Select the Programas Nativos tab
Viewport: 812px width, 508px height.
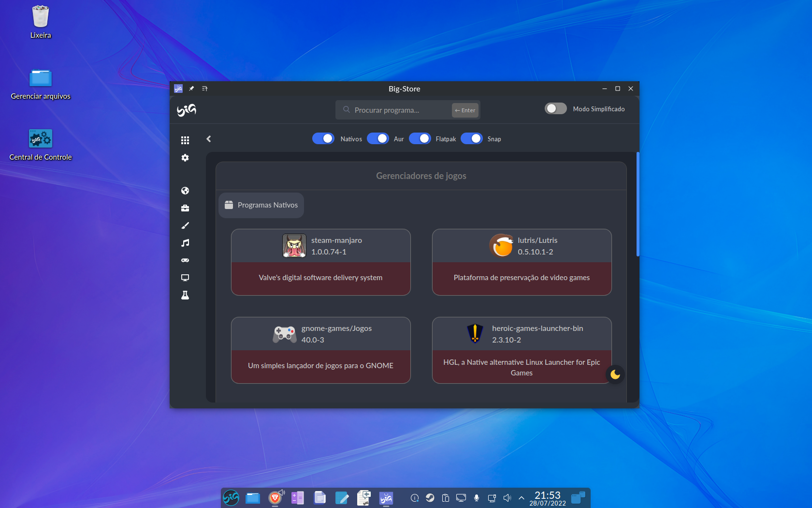click(261, 205)
